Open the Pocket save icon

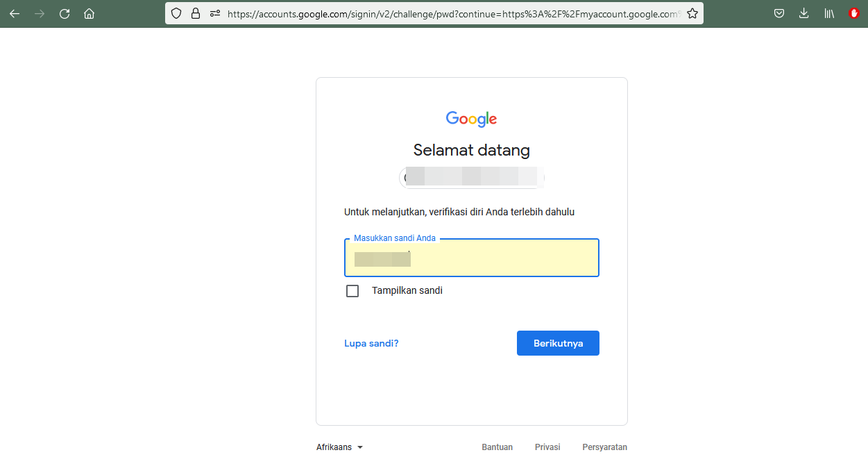point(780,13)
